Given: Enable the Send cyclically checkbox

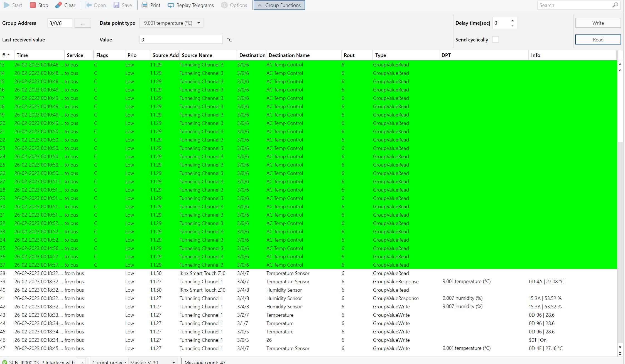Looking at the screenshot, I should [x=496, y=39].
